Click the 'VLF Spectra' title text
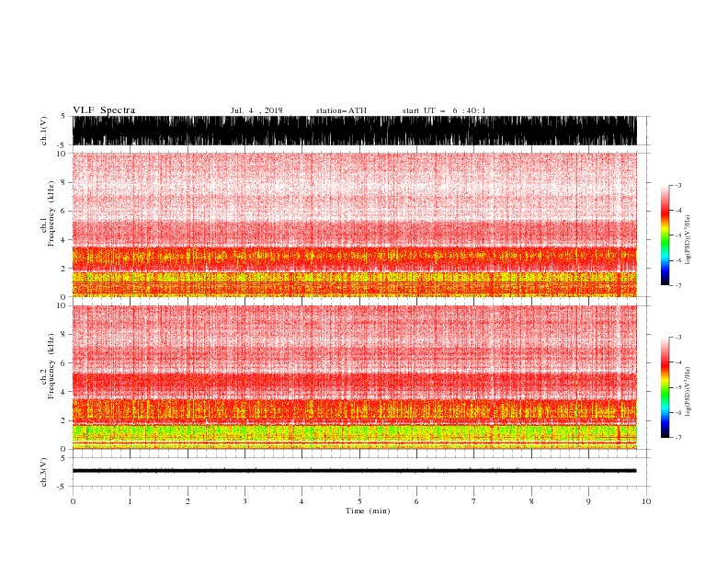The image size is (728, 563). point(104,110)
